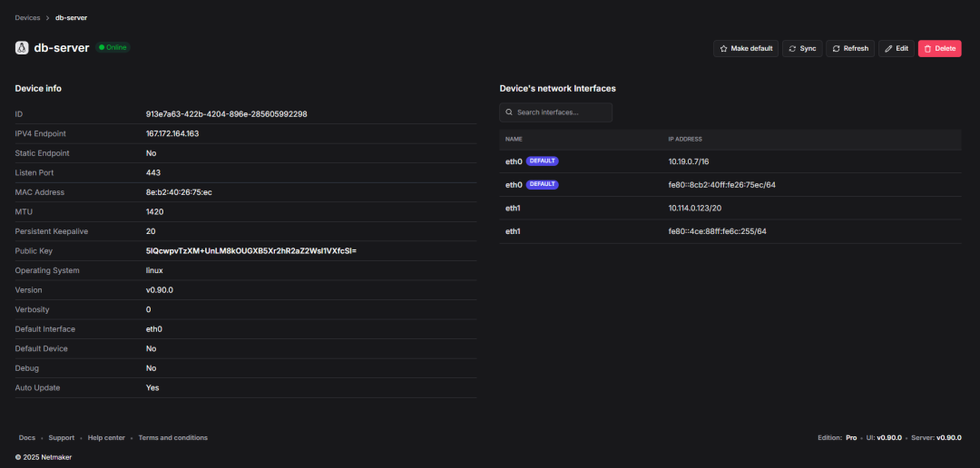This screenshot has width=980, height=468.
Task: Click the trash can Delete icon
Action: [927, 48]
